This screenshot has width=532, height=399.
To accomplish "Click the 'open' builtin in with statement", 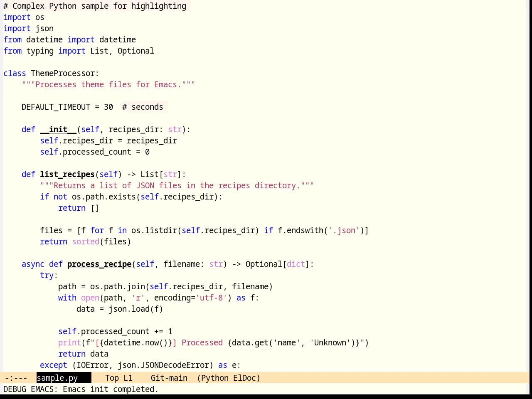I will pyautogui.click(x=90, y=298).
